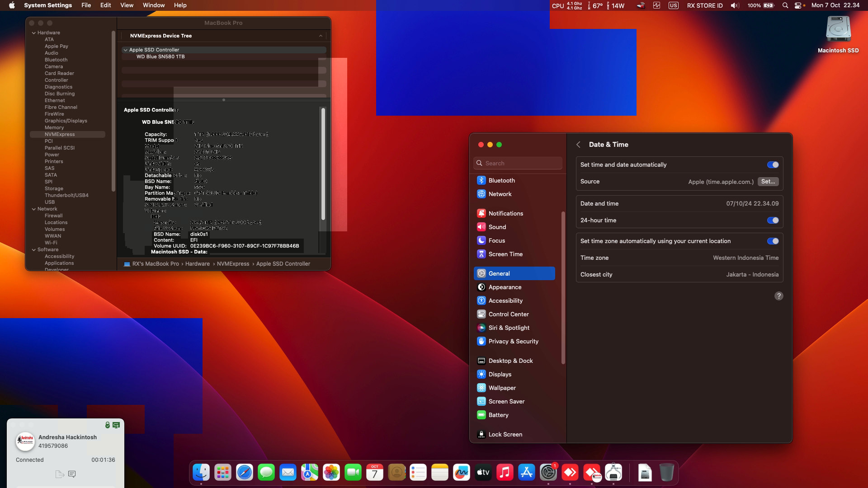This screenshot has height=488, width=868.
Task: Open Spotlight search in menu bar
Action: pyautogui.click(x=785, y=5)
